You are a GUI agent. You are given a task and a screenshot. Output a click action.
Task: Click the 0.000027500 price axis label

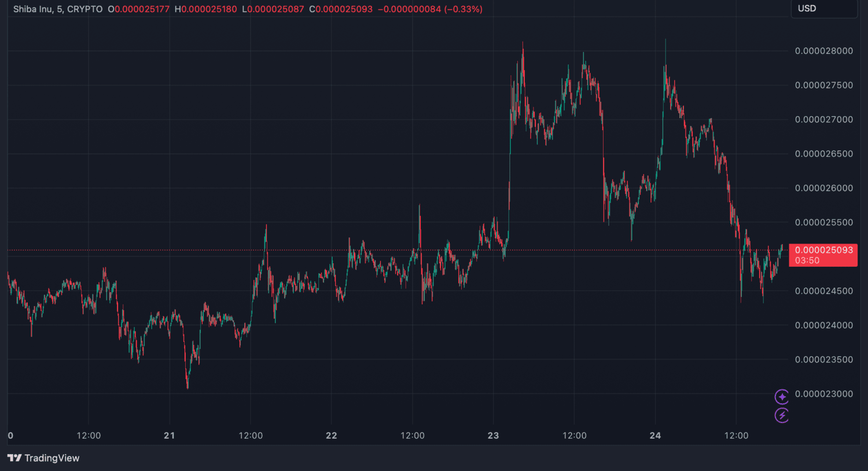823,85
